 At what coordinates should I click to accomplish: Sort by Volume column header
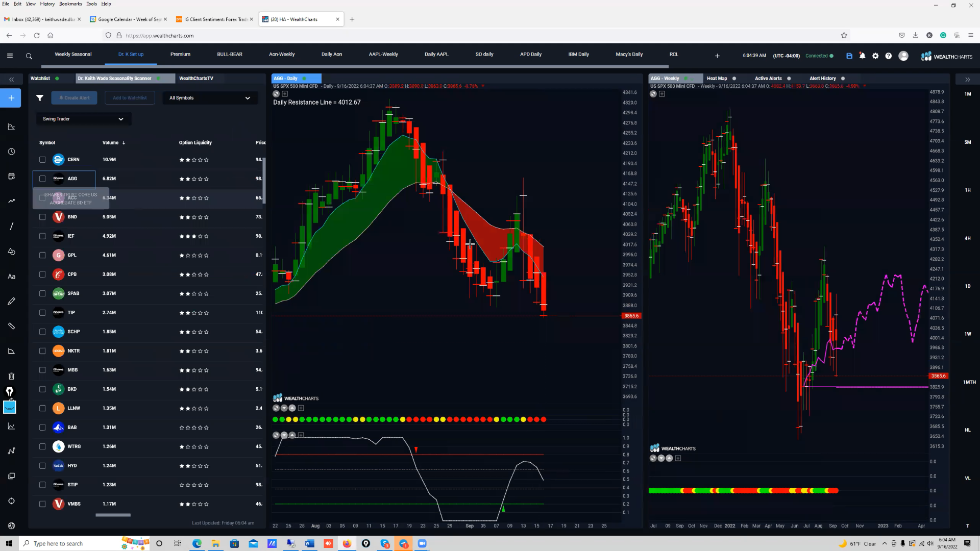coord(113,143)
